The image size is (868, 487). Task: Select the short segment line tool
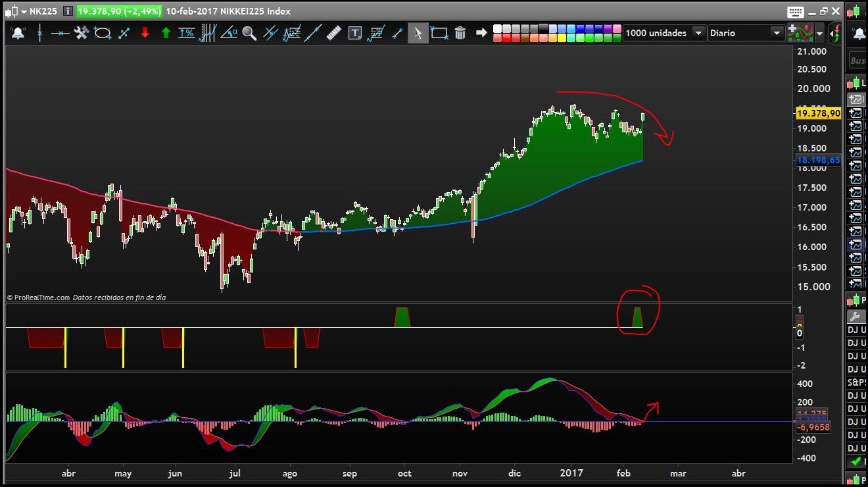(x=397, y=33)
